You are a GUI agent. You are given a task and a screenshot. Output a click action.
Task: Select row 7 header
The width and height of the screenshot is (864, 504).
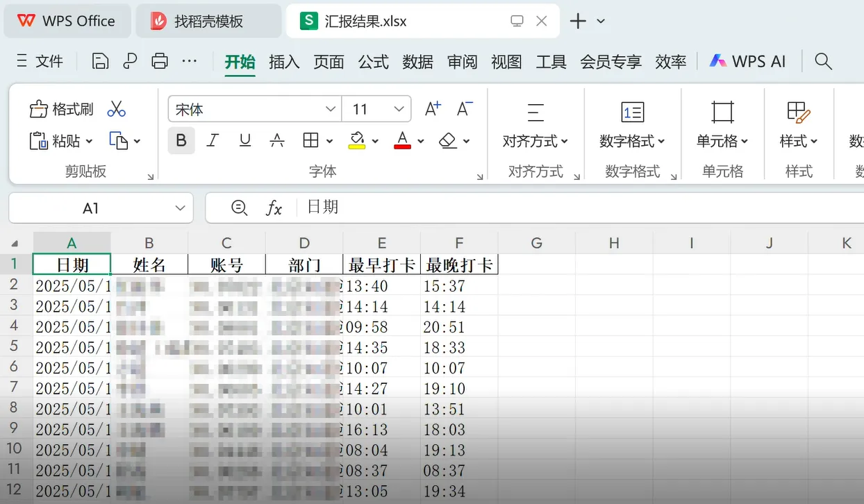point(15,388)
